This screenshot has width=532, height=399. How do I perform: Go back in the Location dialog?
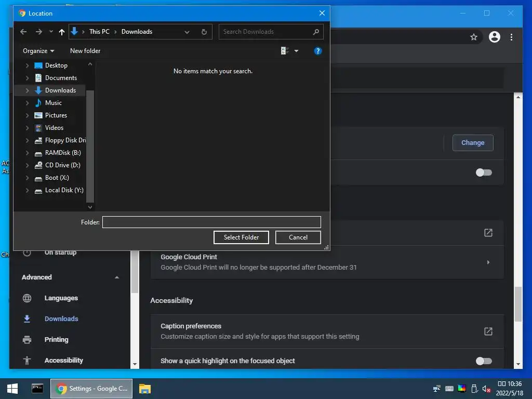[23, 32]
